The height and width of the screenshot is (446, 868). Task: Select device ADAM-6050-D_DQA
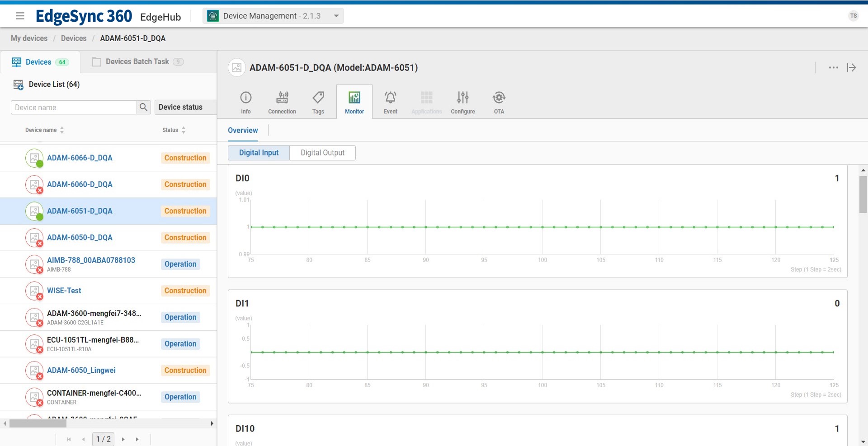pyautogui.click(x=80, y=238)
